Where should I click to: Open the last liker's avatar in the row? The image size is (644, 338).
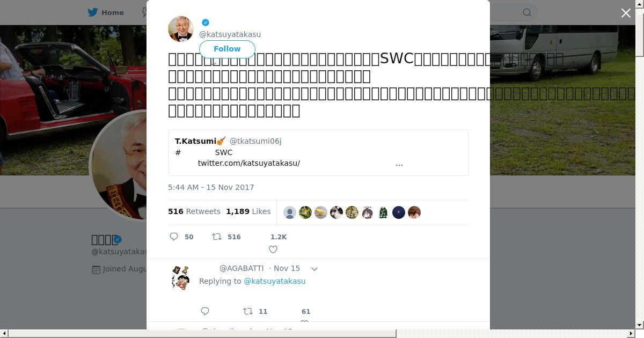[414, 212]
